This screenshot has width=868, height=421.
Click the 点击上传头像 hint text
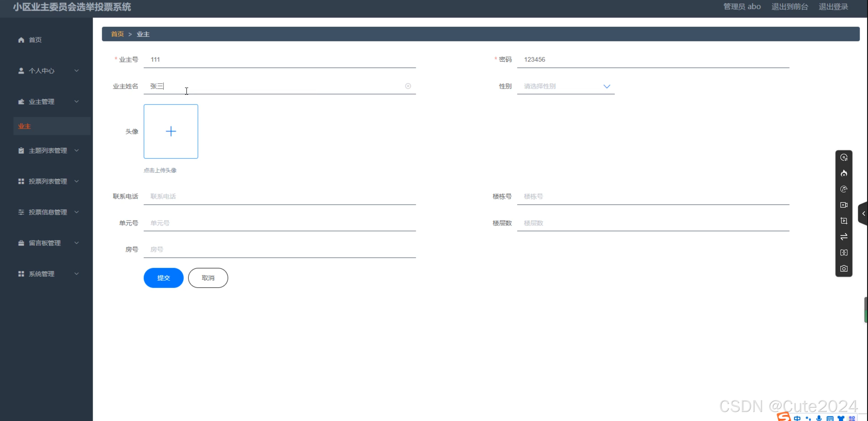[160, 170]
